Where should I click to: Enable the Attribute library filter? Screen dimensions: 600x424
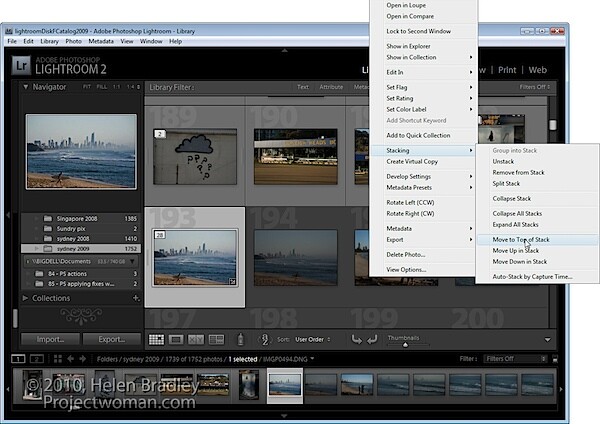pos(331,87)
